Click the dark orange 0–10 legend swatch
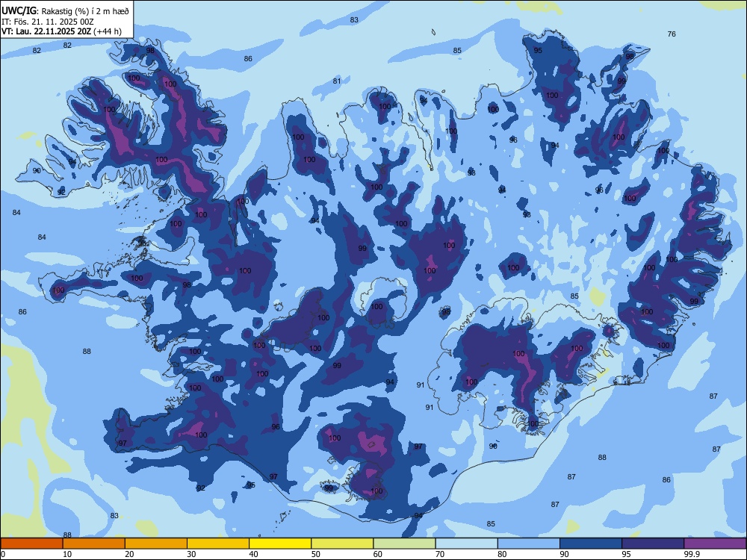Image resolution: width=747 pixels, height=560 pixels. pyautogui.click(x=31, y=544)
